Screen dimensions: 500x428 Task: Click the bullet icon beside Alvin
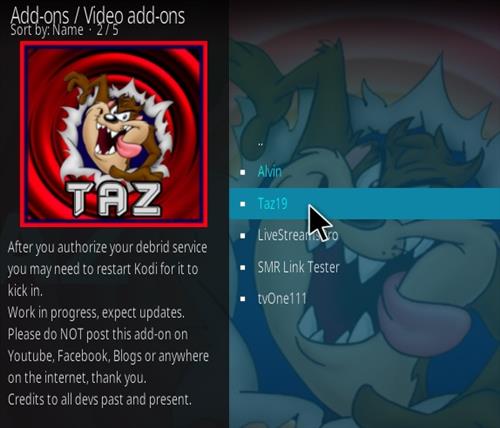tap(243, 172)
